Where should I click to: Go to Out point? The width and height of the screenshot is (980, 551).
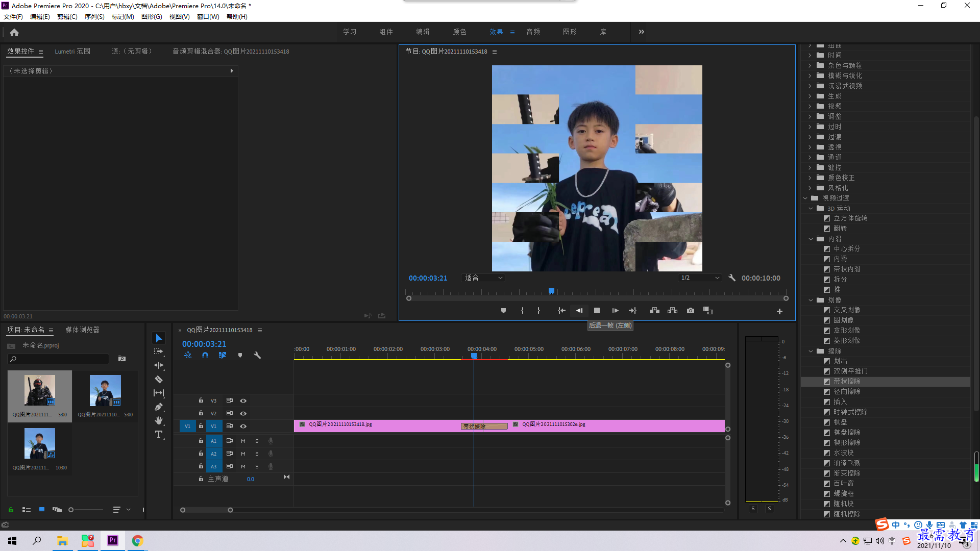[x=632, y=311]
